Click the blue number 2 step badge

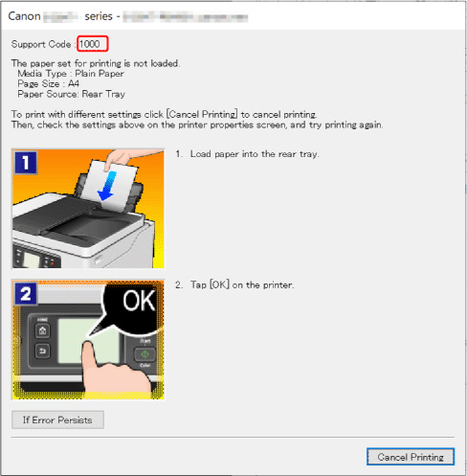coord(26,294)
